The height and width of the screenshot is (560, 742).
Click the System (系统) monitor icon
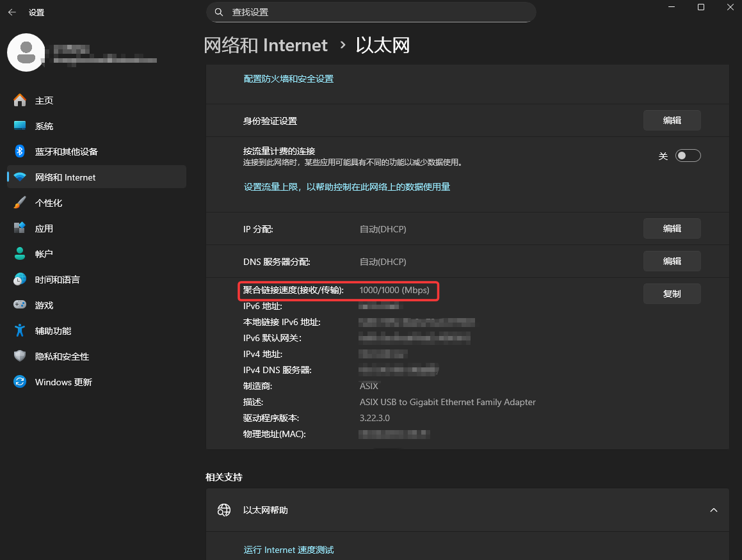tap(20, 126)
